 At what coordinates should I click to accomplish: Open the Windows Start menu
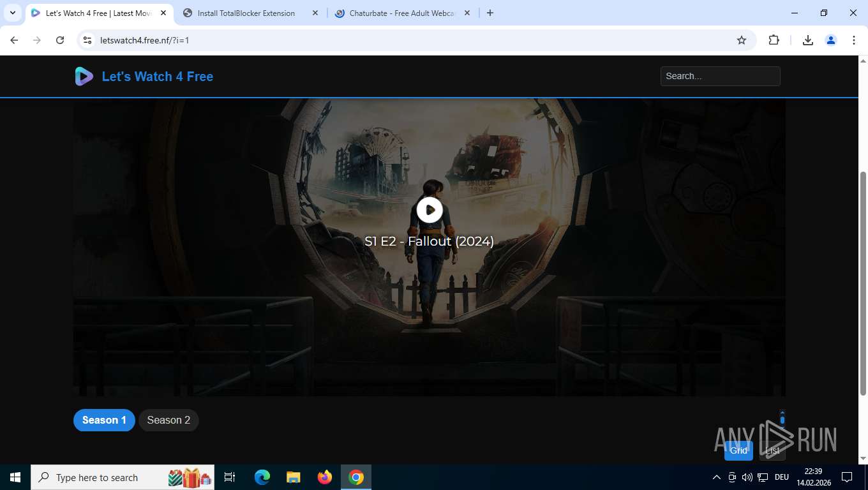click(x=15, y=477)
